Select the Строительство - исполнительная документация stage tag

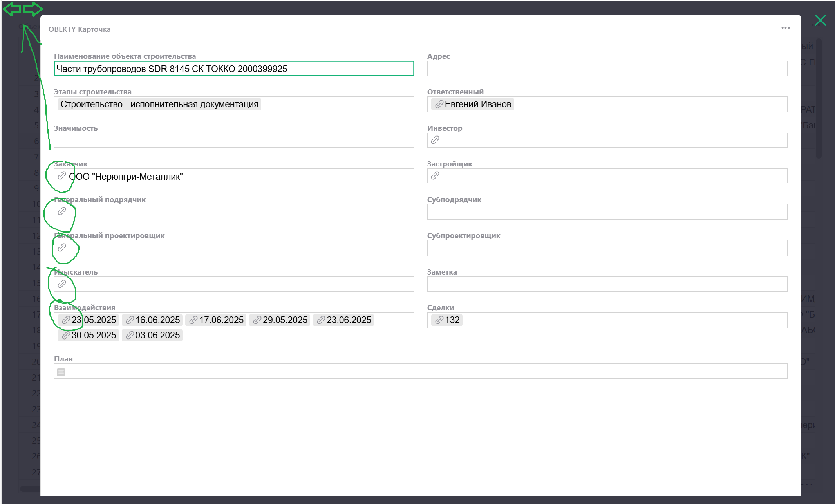(x=159, y=104)
